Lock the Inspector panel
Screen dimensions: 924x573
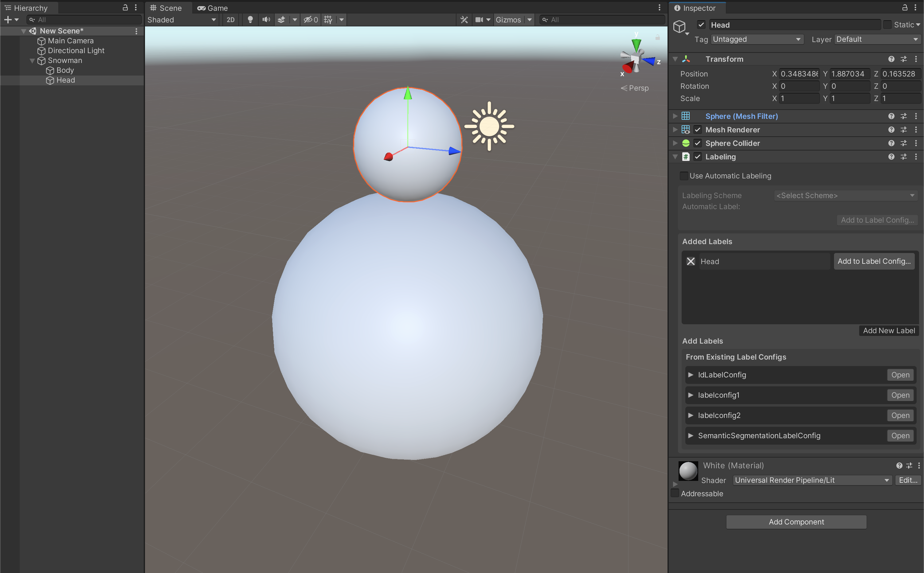coord(905,8)
